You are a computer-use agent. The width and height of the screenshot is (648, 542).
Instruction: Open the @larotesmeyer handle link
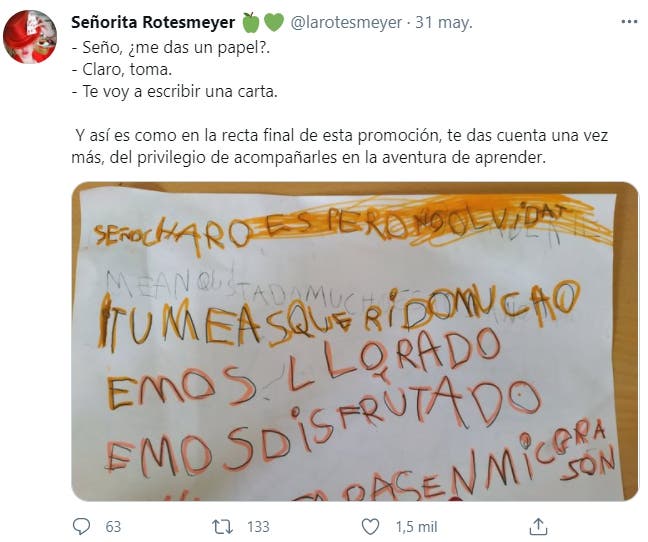pos(346,22)
